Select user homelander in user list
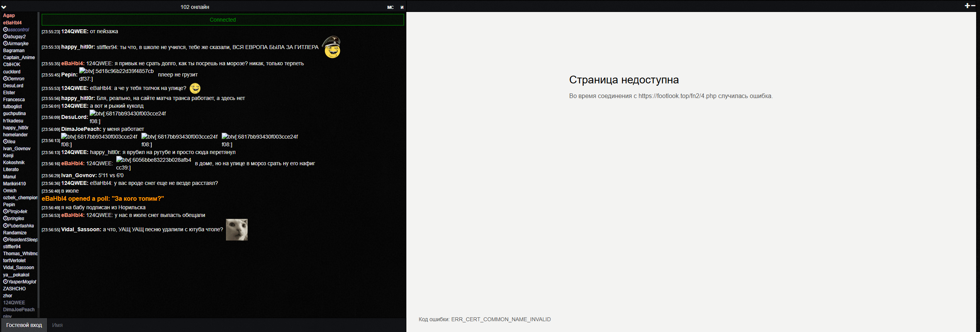The height and width of the screenshot is (332, 980). click(x=15, y=135)
